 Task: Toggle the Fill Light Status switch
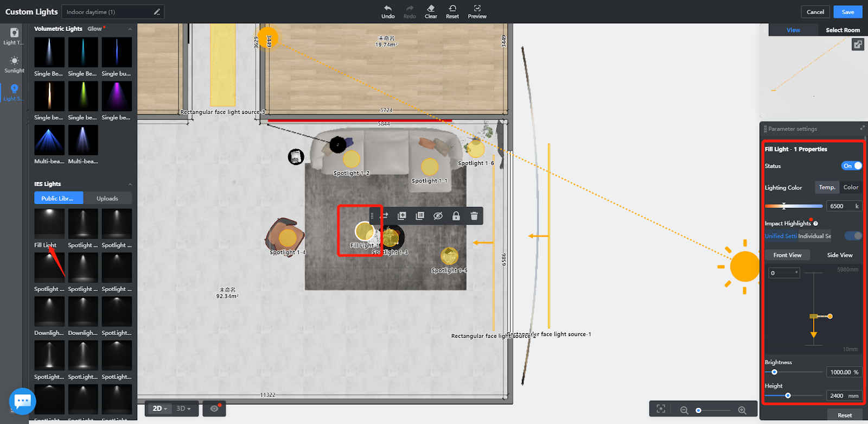tap(852, 166)
